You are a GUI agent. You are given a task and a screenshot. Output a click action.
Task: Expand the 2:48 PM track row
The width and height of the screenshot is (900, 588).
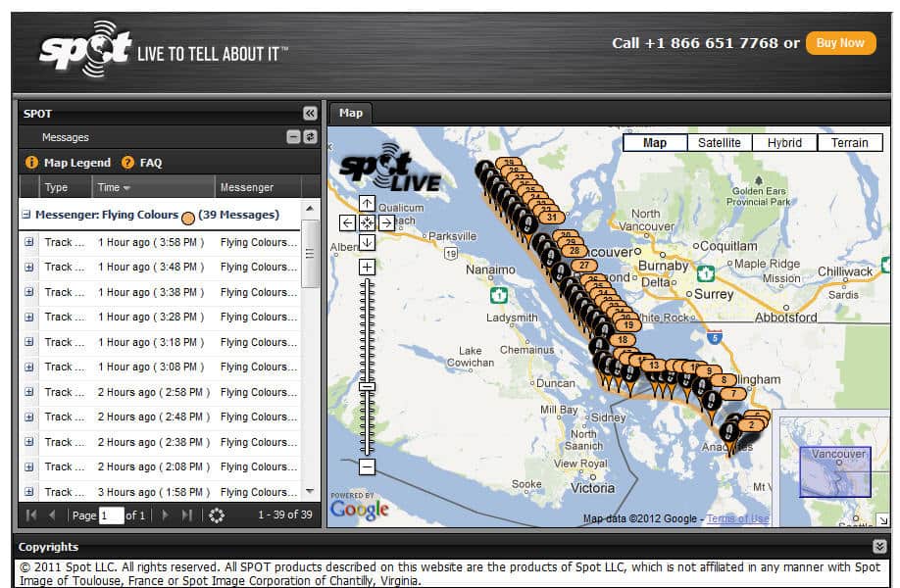pyautogui.click(x=29, y=416)
